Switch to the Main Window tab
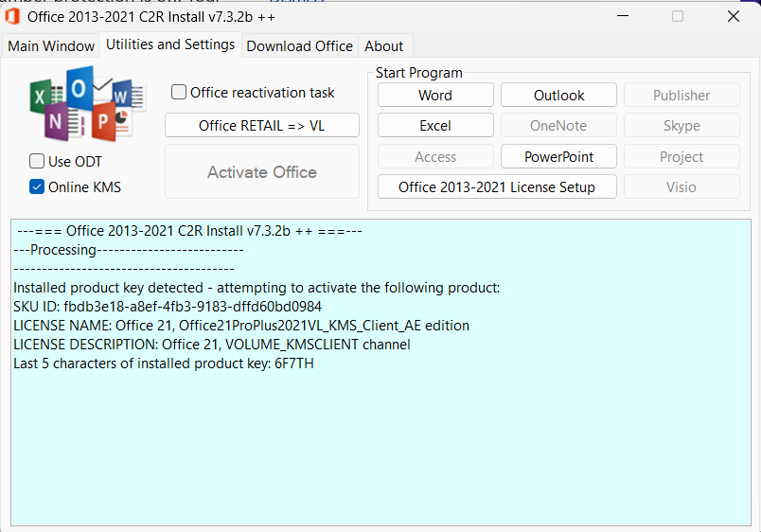This screenshot has width=761, height=532. [51, 46]
